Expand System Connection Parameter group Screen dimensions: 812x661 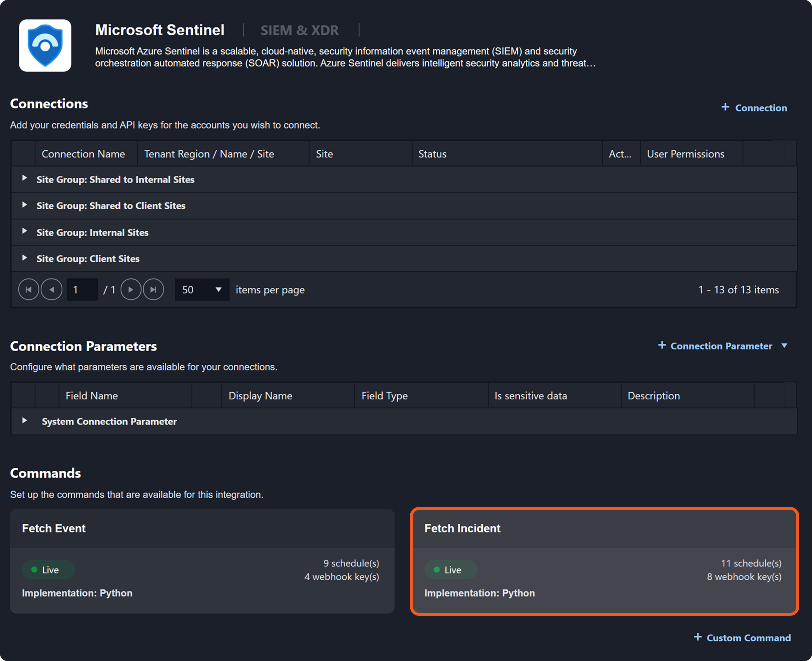point(24,421)
